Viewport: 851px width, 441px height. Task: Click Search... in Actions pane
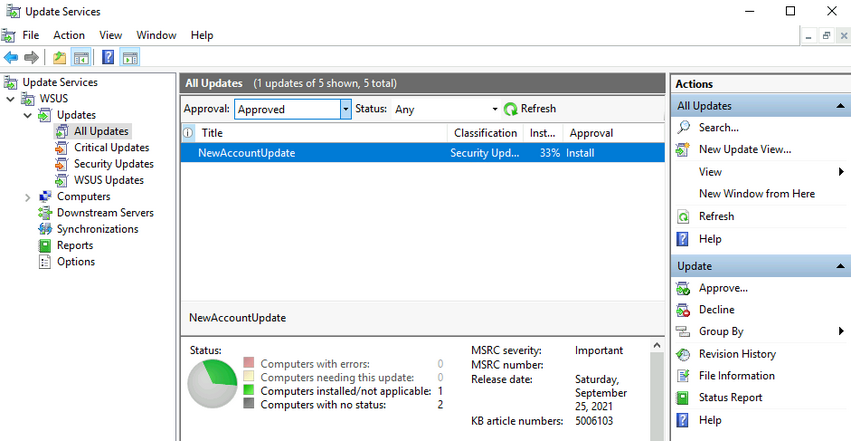(x=719, y=128)
